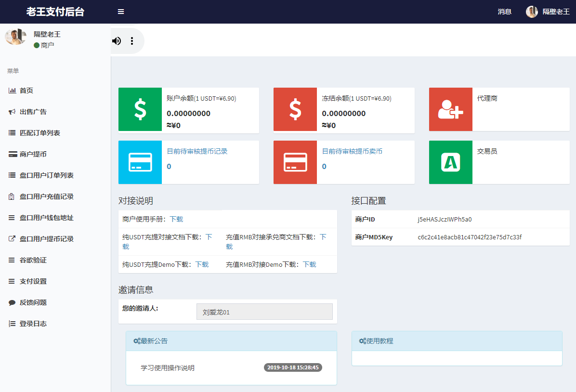This screenshot has width=576, height=392.
Task: Open 首页 from the sidebar menu
Action: tap(26, 91)
